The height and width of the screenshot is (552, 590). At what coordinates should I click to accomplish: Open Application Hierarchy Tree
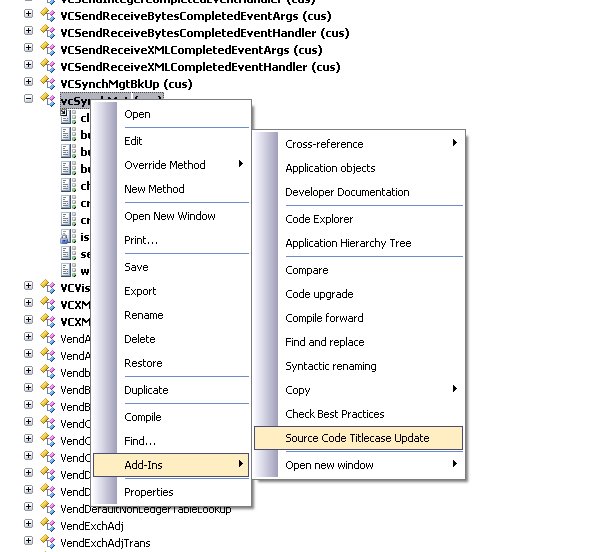359,243
